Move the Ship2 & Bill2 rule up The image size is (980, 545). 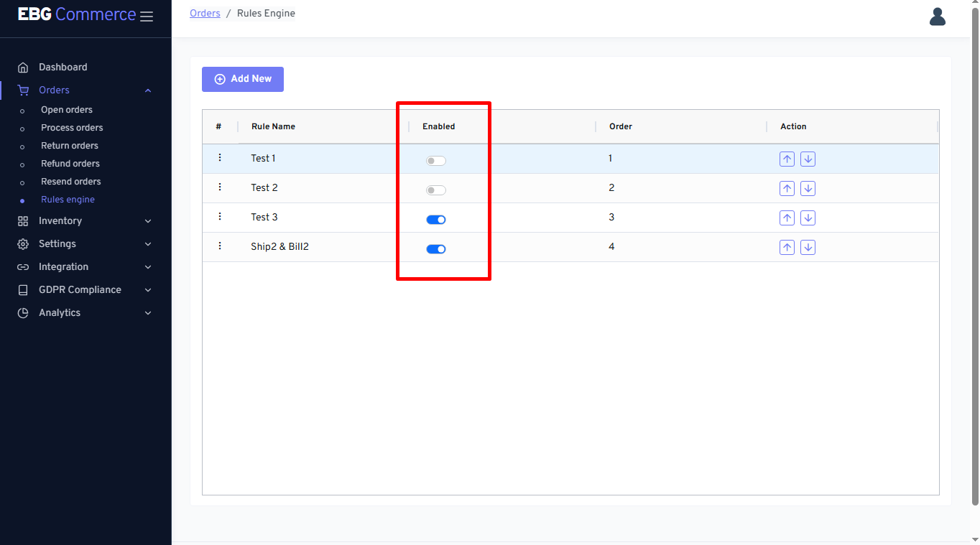point(787,248)
